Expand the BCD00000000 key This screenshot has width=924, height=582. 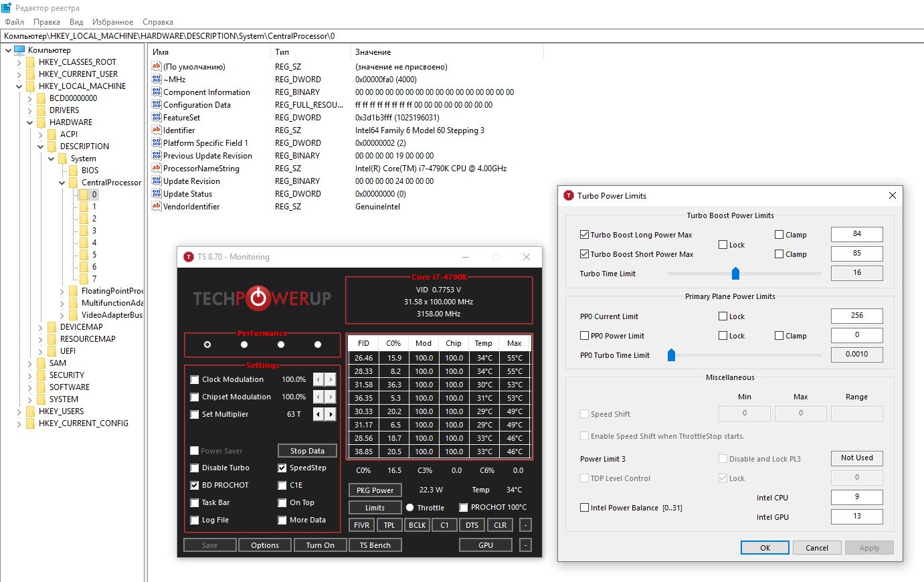coord(30,98)
